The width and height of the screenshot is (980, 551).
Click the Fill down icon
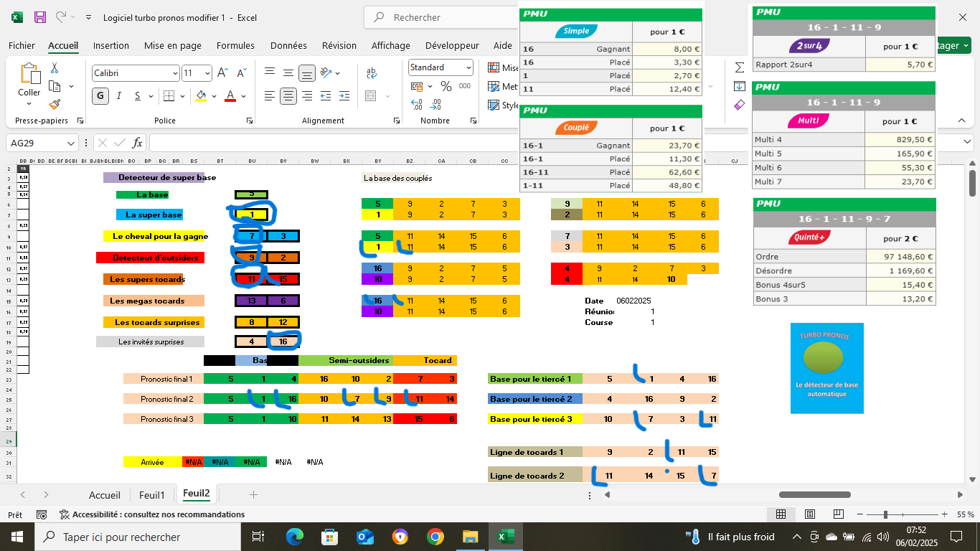(x=740, y=86)
